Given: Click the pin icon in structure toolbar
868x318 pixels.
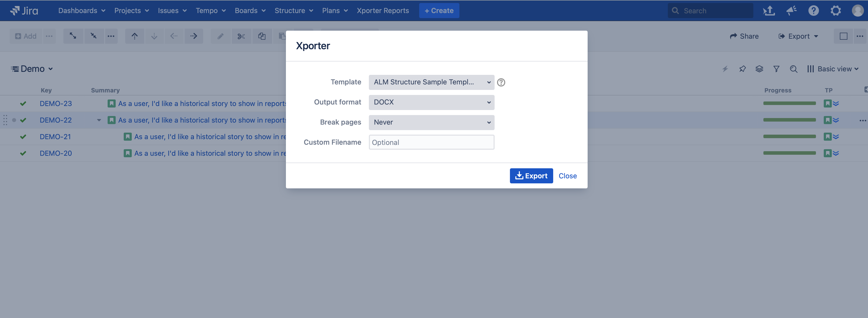Looking at the screenshot, I should pyautogui.click(x=742, y=69).
